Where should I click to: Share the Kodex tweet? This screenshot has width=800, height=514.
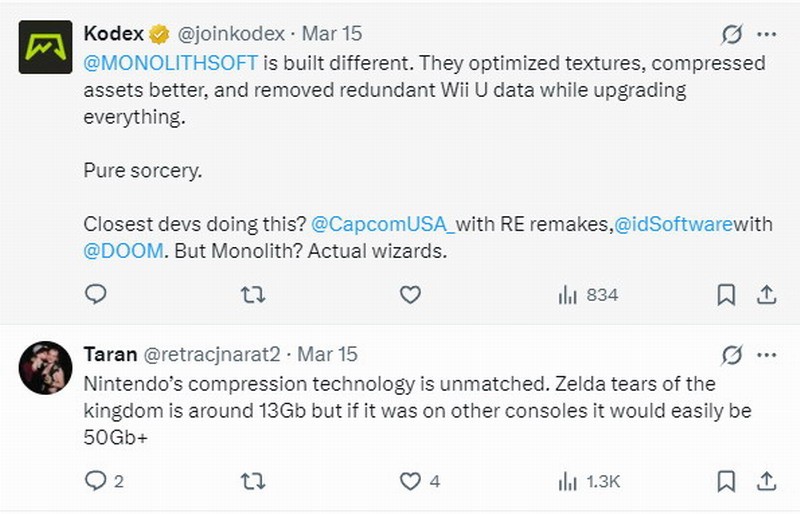[x=765, y=294]
